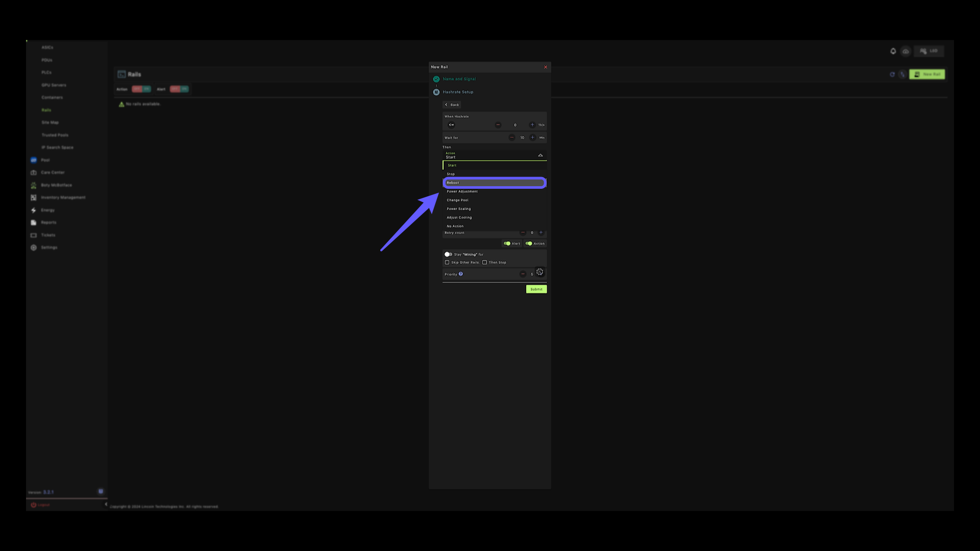The width and height of the screenshot is (980, 551).
Task: Collapse the Action dropdown arrow
Action: (x=540, y=155)
